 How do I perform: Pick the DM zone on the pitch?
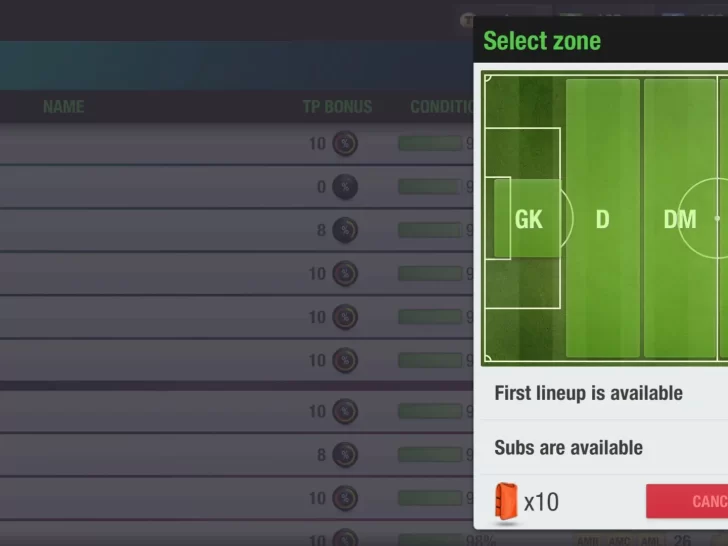pos(680,218)
